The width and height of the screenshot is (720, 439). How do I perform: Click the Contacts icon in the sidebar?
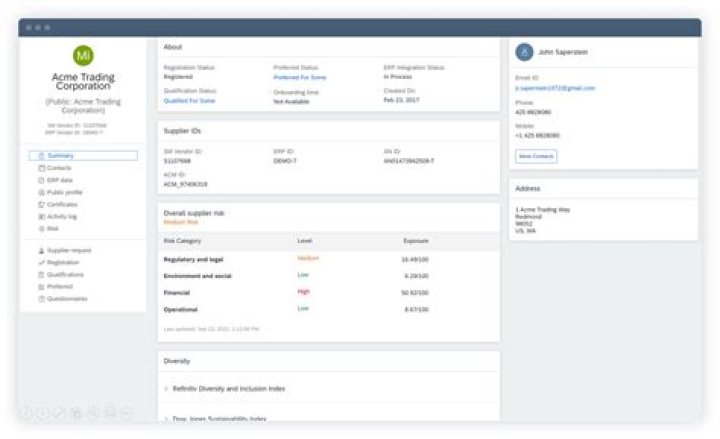pyautogui.click(x=41, y=168)
